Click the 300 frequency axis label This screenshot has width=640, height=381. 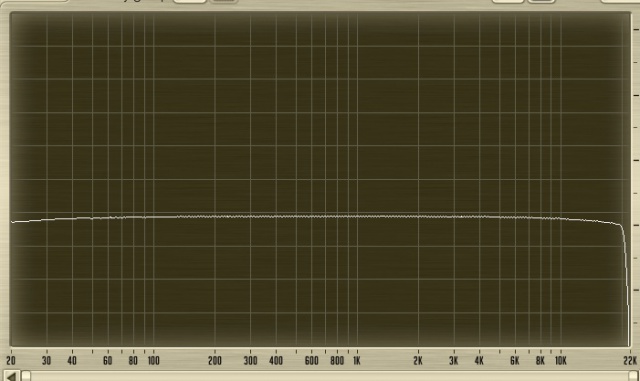251,361
